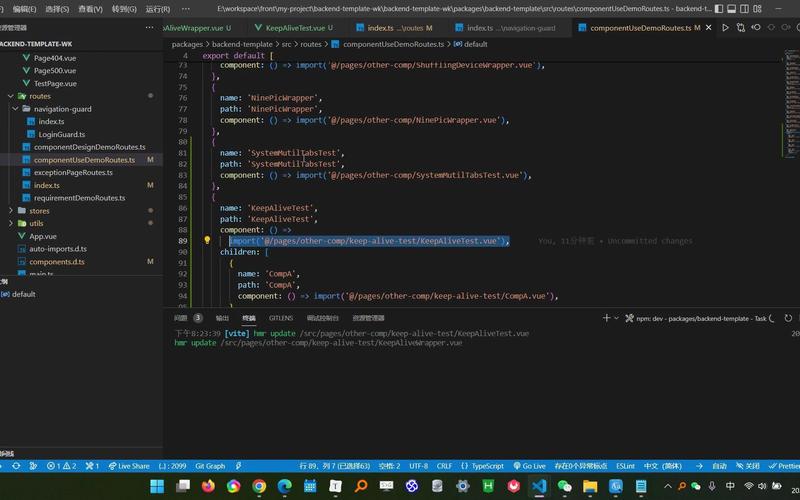Image resolution: width=800 pixels, height=500 pixels.
Task: Click Windows Start button in taskbar
Action: tap(157, 486)
